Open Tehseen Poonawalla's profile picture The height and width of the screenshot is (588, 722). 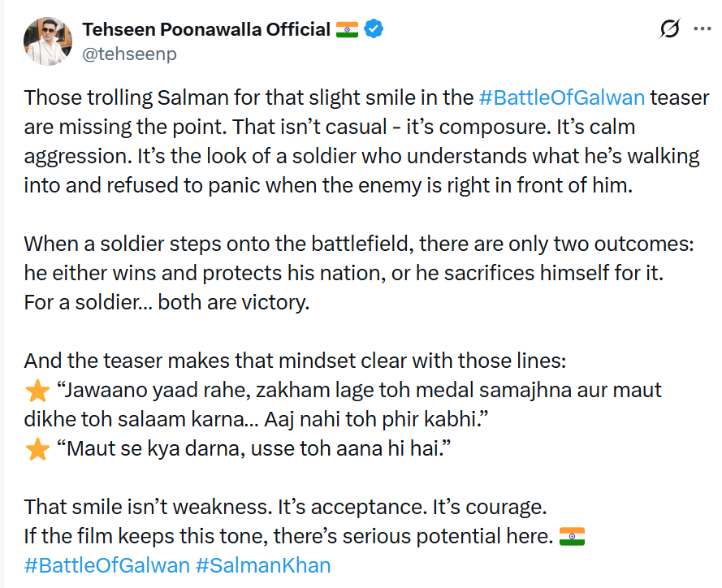pyautogui.click(x=48, y=41)
